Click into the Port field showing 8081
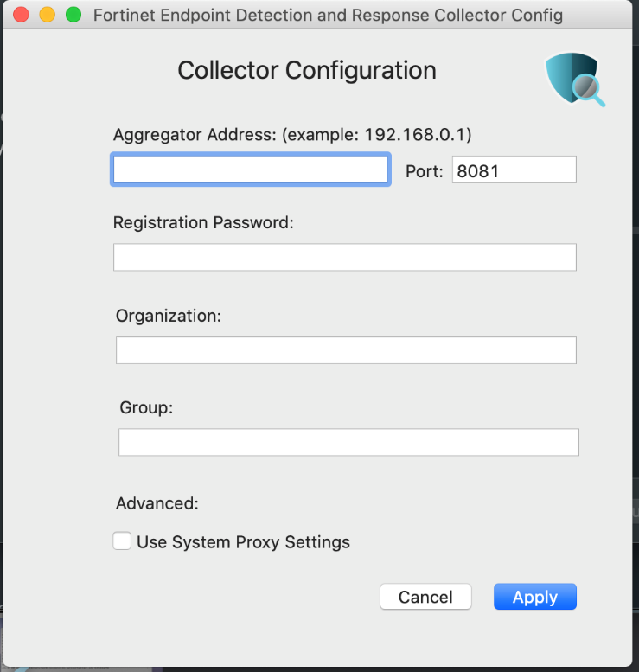 coord(514,170)
